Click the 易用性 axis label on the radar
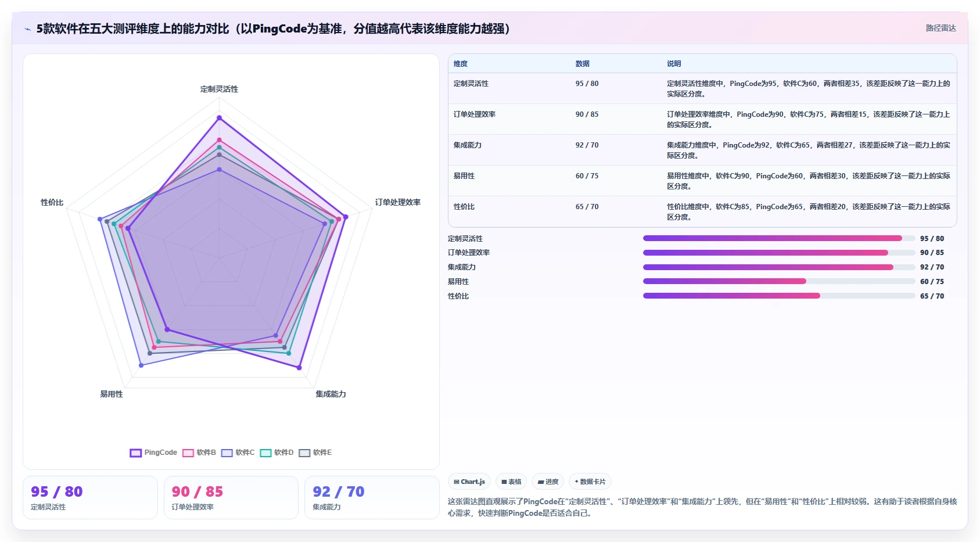 point(112,394)
